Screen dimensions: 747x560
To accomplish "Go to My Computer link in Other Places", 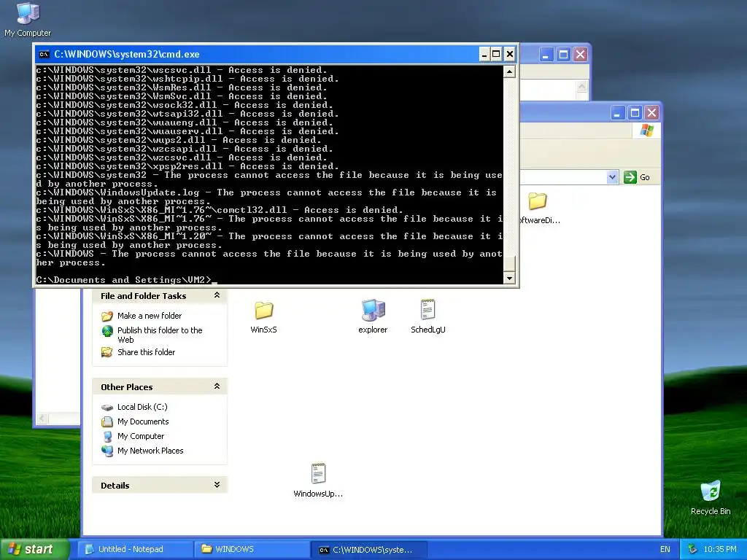I will click(x=141, y=436).
